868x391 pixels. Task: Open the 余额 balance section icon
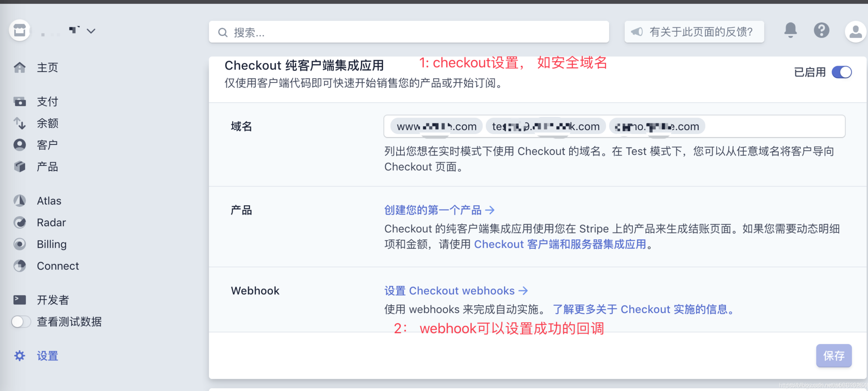click(20, 123)
